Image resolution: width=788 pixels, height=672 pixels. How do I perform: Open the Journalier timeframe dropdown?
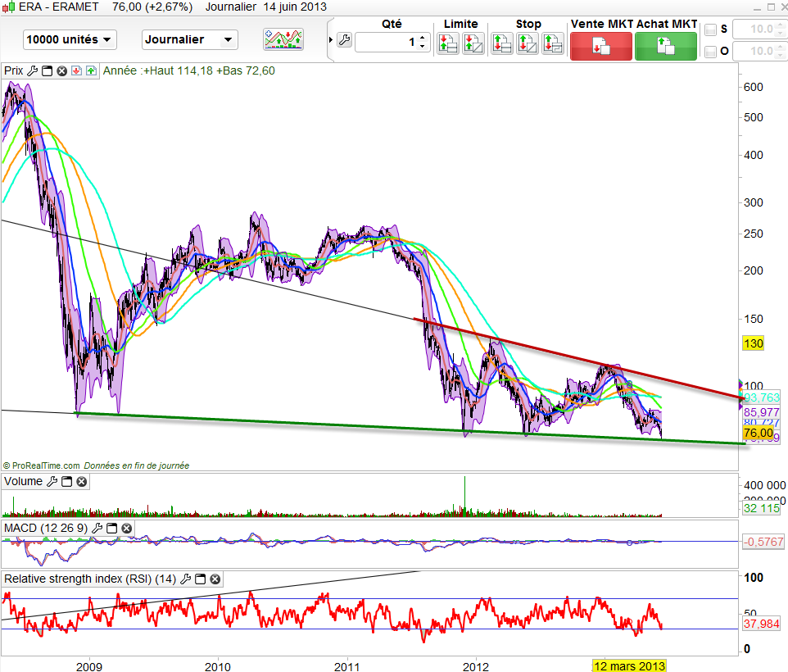pyautogui.click(x=189, y=39)
